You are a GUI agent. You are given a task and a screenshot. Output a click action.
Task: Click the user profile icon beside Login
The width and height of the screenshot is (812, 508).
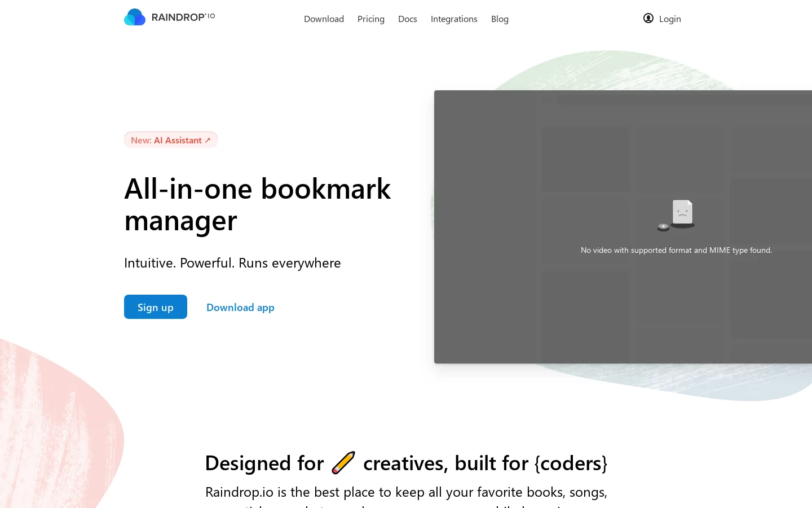(x=648, y=18)
